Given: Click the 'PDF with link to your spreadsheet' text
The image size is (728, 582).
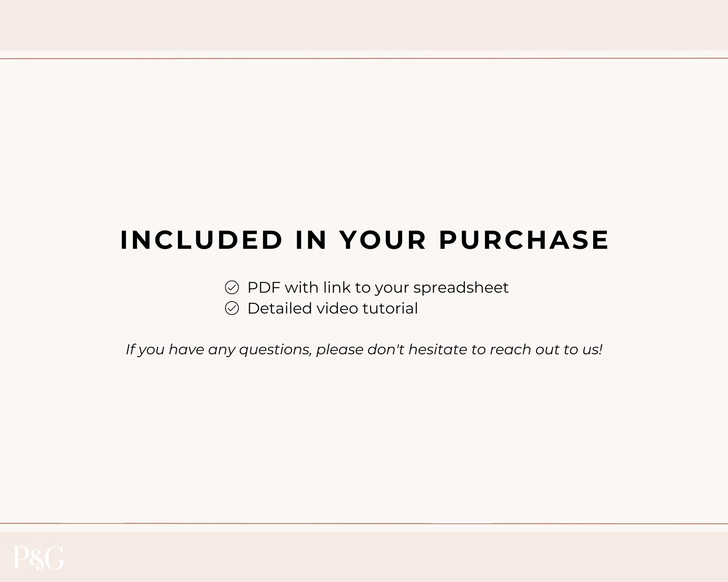Looking at the screenshot, I should (x=378, y=288).
